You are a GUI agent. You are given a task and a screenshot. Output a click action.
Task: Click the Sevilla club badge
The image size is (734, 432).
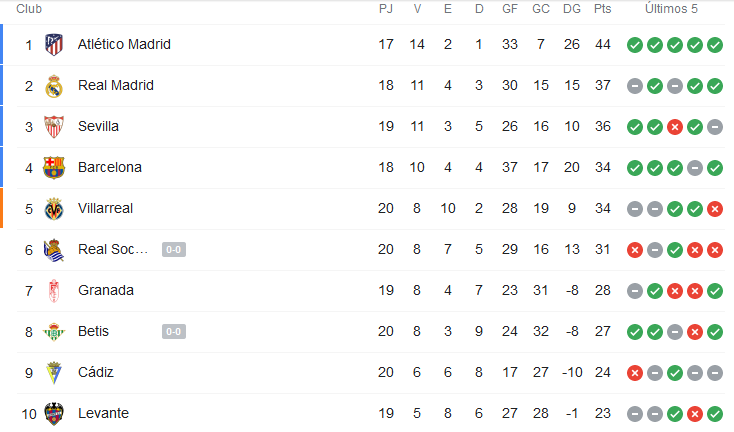click(x=54, y=127)
